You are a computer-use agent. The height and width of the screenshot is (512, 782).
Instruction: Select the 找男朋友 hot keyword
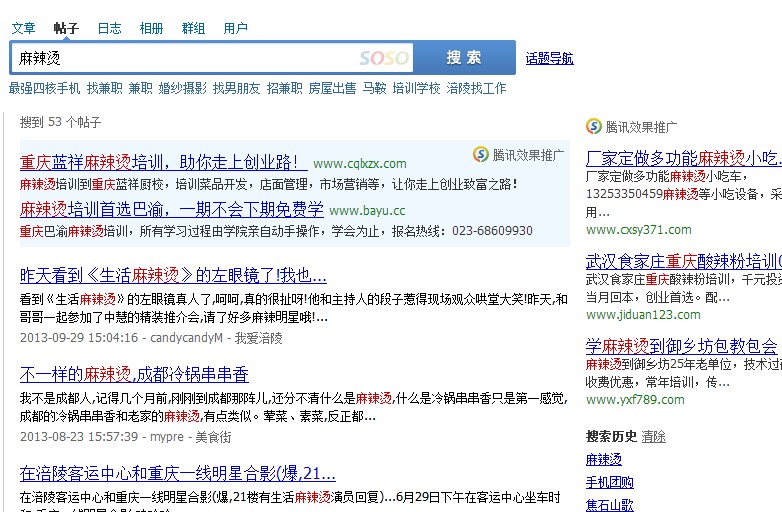[236, 88]
